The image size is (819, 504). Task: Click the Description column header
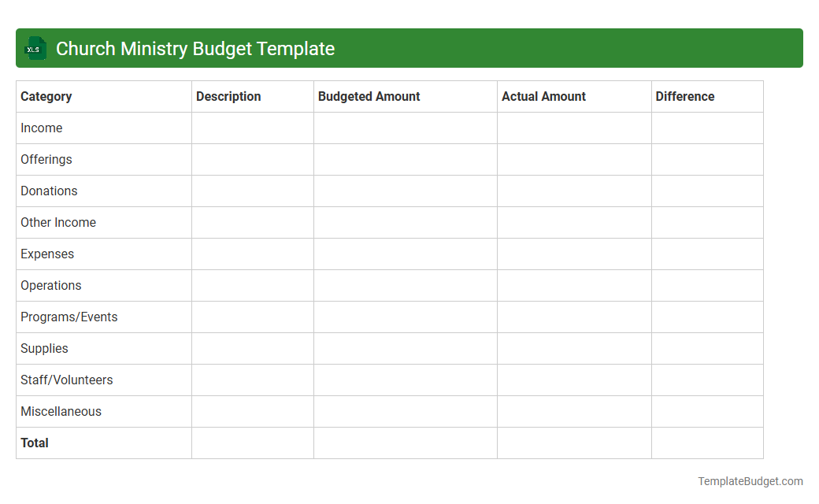(228, 96)
